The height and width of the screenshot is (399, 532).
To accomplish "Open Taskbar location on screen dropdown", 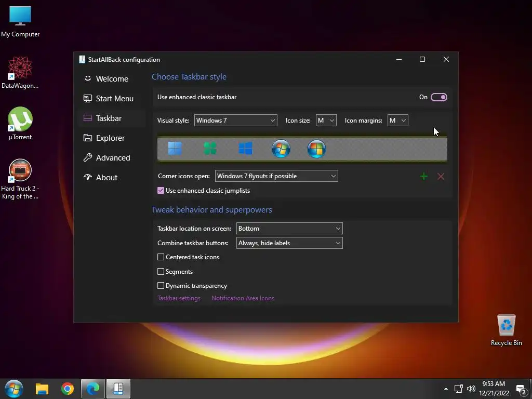I will [x=289, y=229].
